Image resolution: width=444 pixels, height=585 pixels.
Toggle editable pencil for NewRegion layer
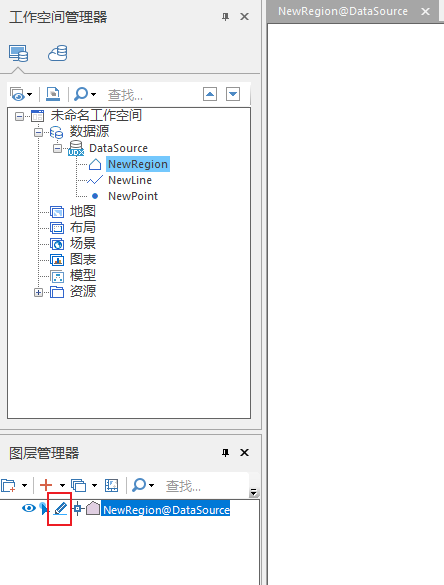click(x=60, y=509)
